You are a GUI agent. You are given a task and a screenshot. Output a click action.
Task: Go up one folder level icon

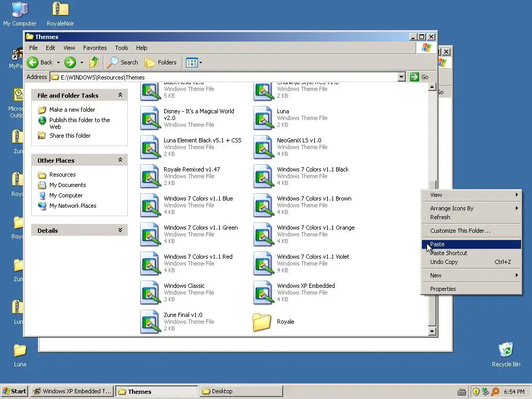[x=94, y=62]
